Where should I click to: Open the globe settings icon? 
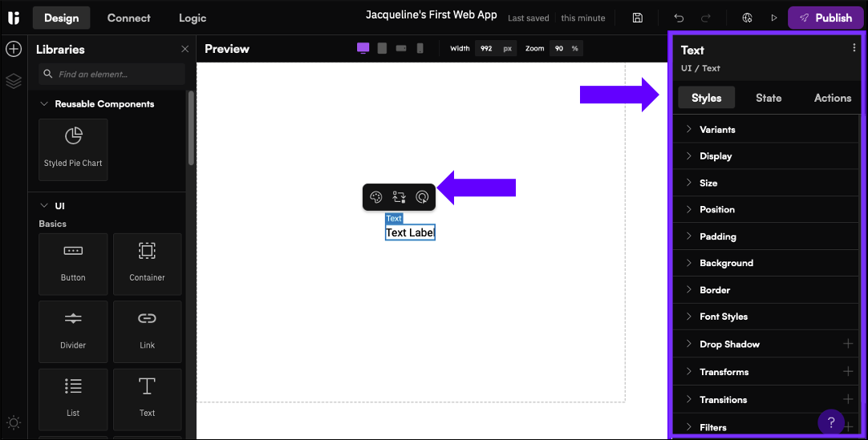point(748,18)
